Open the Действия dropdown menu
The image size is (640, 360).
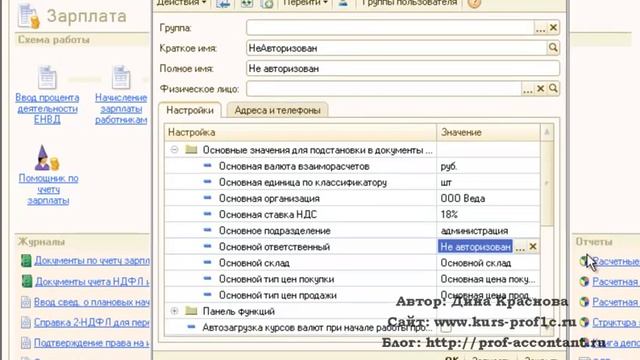(x=181, y=3)
